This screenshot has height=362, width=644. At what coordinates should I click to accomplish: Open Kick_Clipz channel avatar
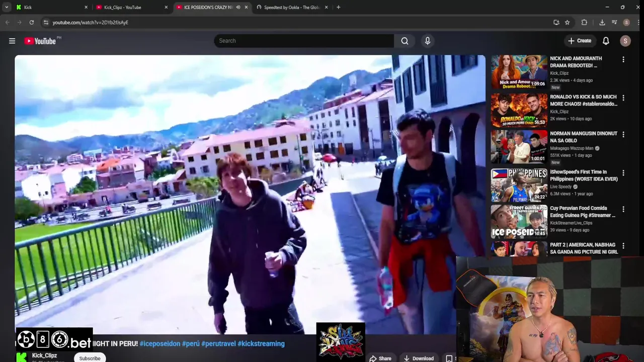pos(21,357)
